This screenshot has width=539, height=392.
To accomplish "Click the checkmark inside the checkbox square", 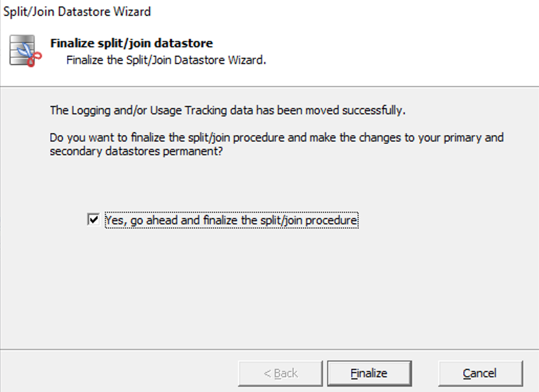I will pyautogui.click(x=93, y=220).
